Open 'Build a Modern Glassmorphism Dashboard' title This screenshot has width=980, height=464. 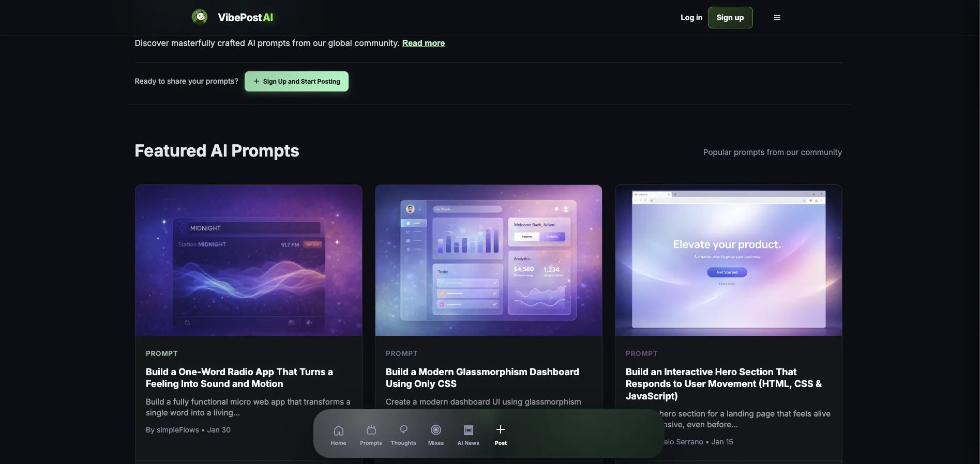483,378
